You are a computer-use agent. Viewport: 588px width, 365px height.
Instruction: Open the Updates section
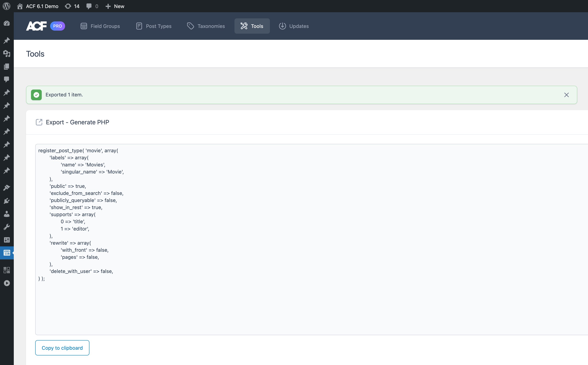pos(294,26)
